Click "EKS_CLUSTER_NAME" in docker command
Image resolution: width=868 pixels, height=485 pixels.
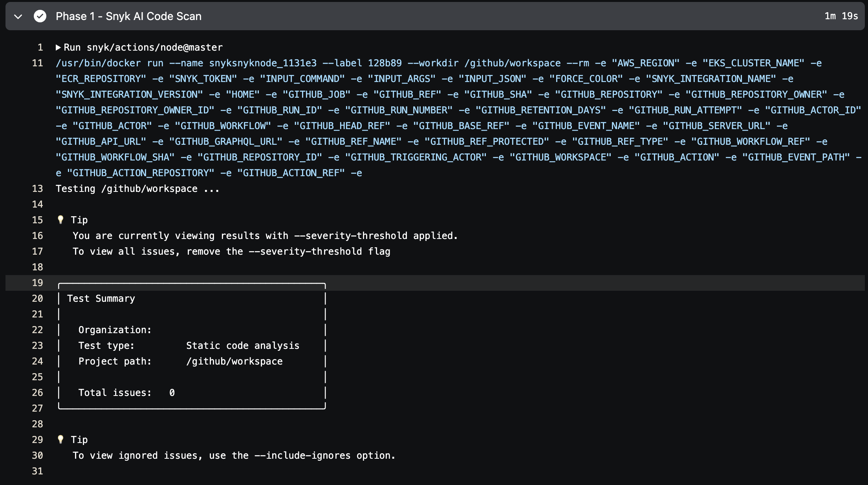pyautogui.click(x=753, y=63)
